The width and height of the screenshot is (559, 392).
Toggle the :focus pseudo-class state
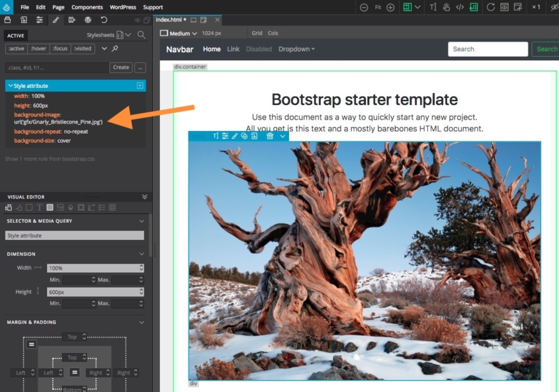(60, 48)
